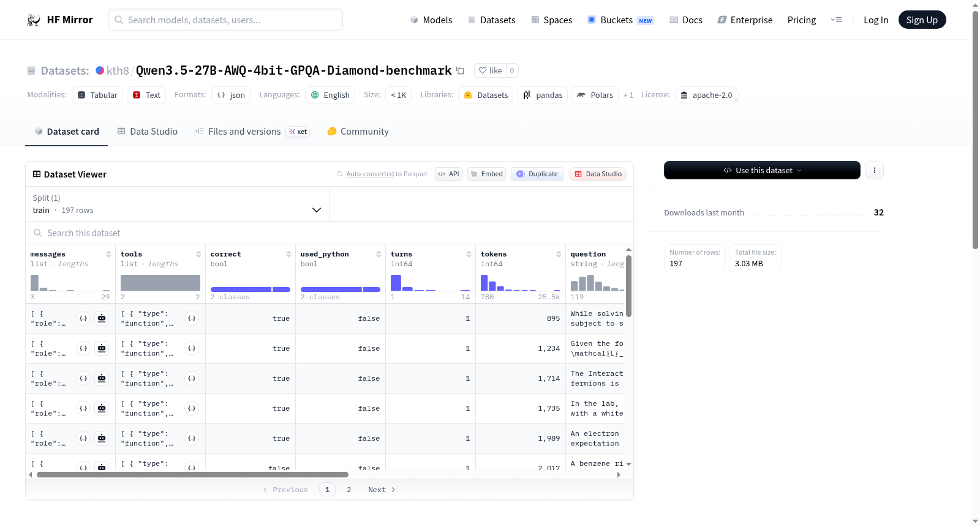Go to page 2 of the table
980x527 pixels.
(x=349, y=490)
